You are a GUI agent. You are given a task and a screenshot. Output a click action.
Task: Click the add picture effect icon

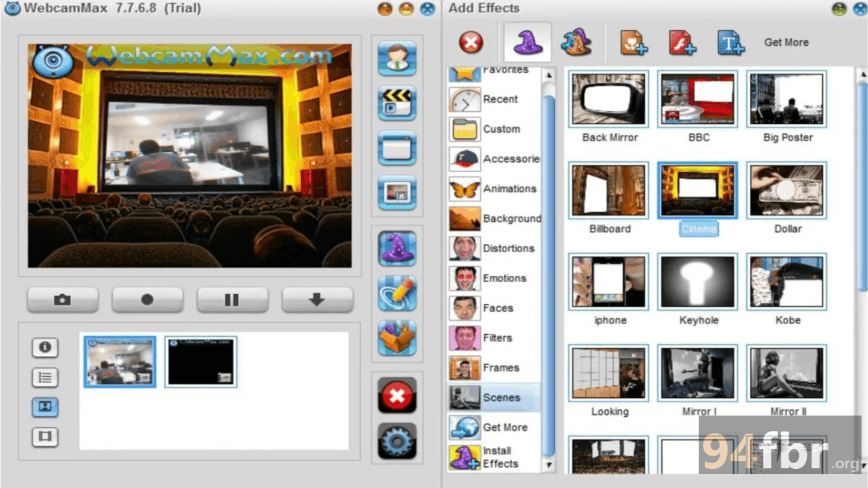pos(634,43)
